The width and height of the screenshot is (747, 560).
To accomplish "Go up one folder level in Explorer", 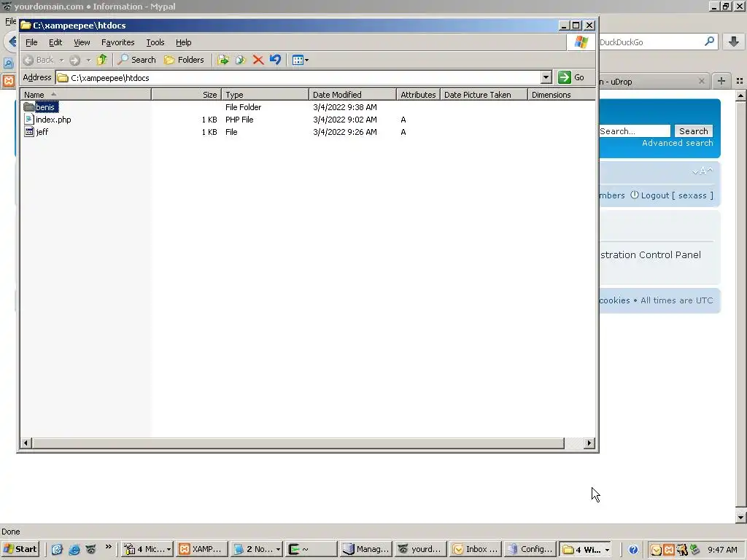I will coord(102,60).
